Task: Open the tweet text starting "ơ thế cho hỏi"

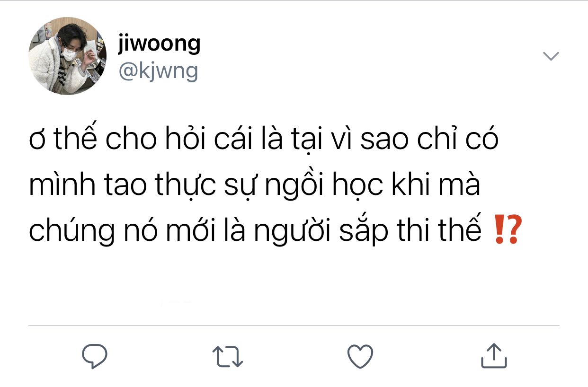Action: pos(276,185)
